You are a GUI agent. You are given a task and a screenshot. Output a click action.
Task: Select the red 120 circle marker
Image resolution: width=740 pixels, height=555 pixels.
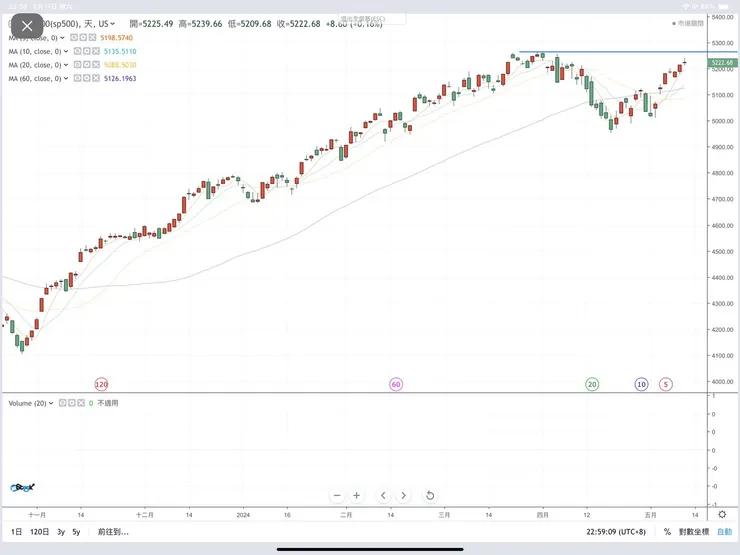tap(101, 384)
